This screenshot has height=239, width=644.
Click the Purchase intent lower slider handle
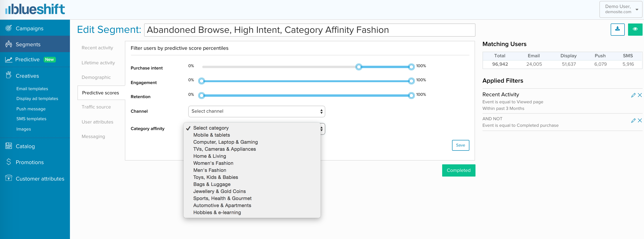coord(359,67)
